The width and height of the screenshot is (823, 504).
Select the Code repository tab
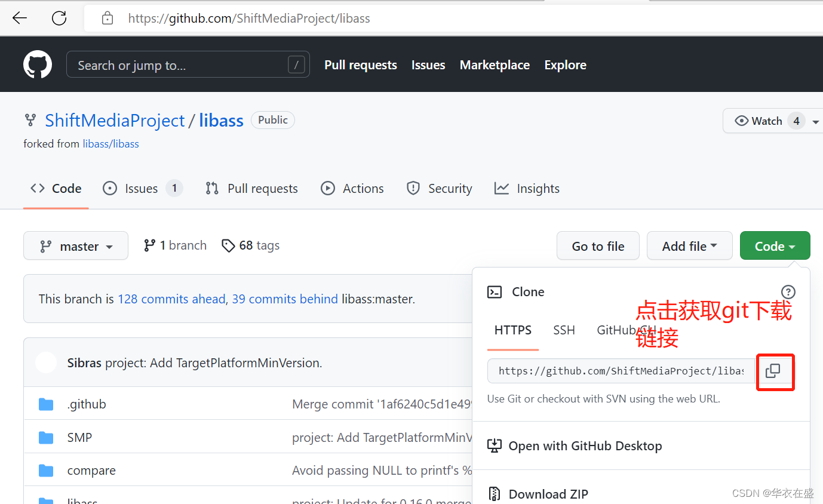56,189
